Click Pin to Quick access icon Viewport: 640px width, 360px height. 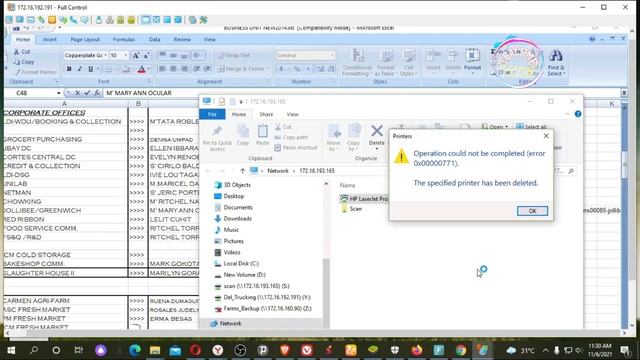pyautogui.click(x=217, y=138)
